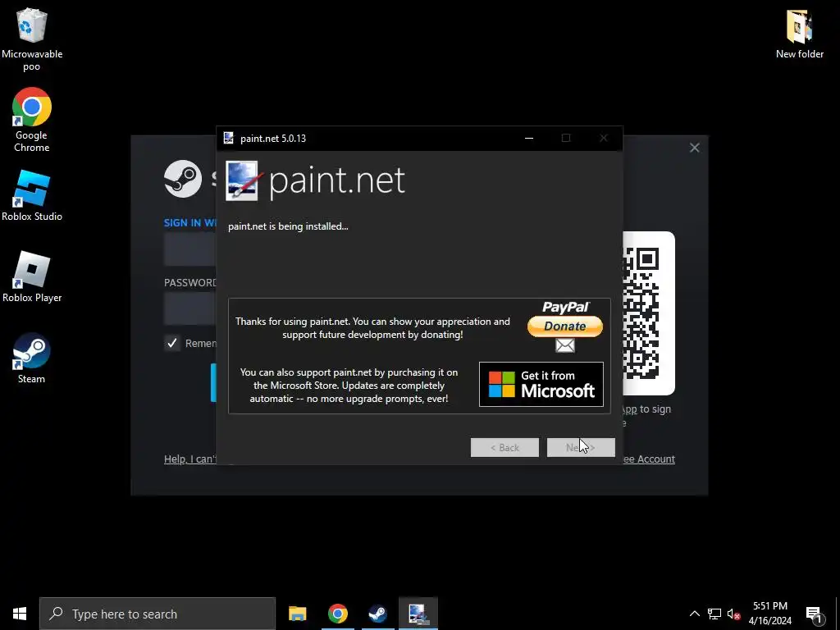Image resolution: width=840 pixels, height=630 pixels.
Task: Click the muted volume tray icon
Action: (733, 614)
